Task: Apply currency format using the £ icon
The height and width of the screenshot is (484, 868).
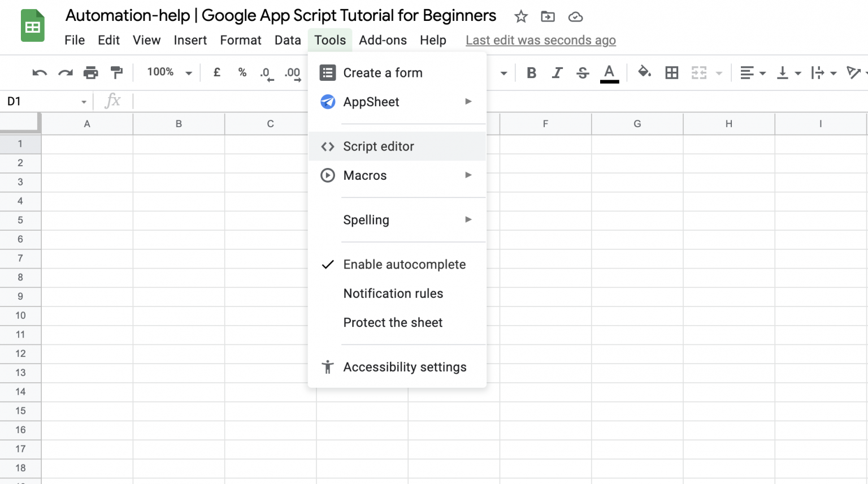Action: (x=216, y=72)
